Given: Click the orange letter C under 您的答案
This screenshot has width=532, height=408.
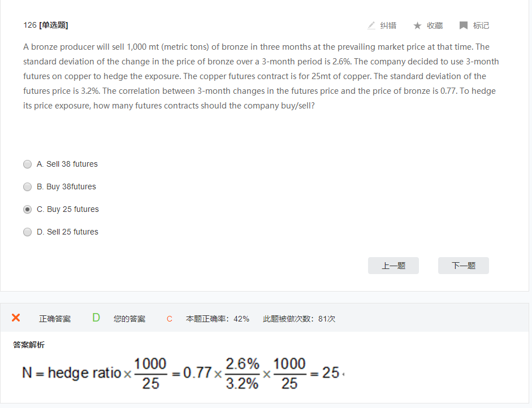Looking at the screenshot, I should pyautogui.click(x=169, y=319).
